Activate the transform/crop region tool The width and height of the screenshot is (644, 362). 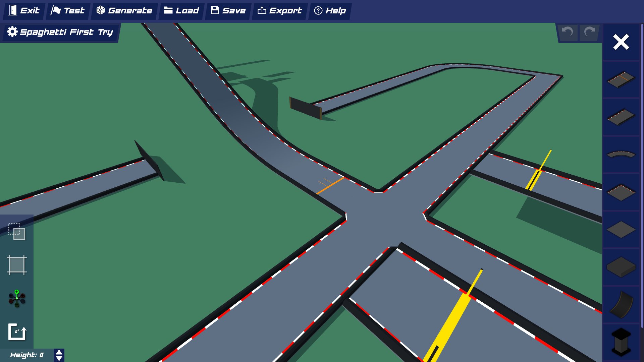pos(17,265)
